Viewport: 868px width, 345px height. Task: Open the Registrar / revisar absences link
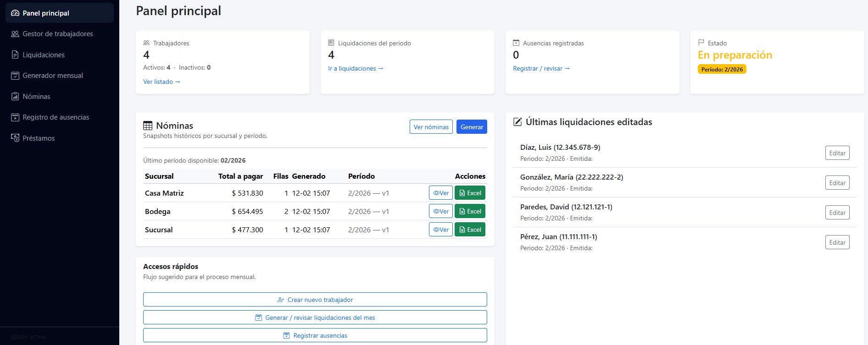(541, 68)
